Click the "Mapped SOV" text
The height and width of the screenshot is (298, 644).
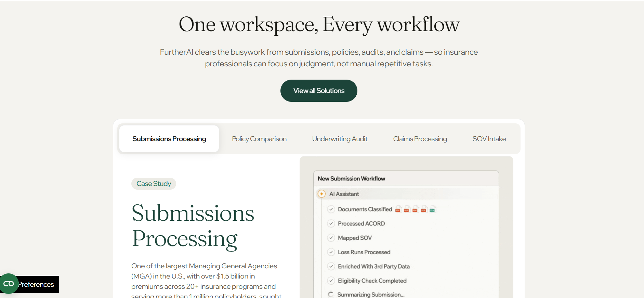(x=355, y=238)
